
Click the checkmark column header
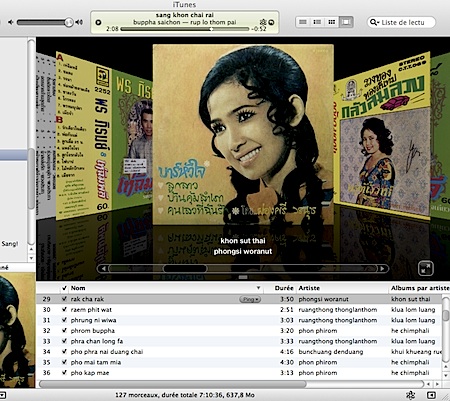coord(64,288)
